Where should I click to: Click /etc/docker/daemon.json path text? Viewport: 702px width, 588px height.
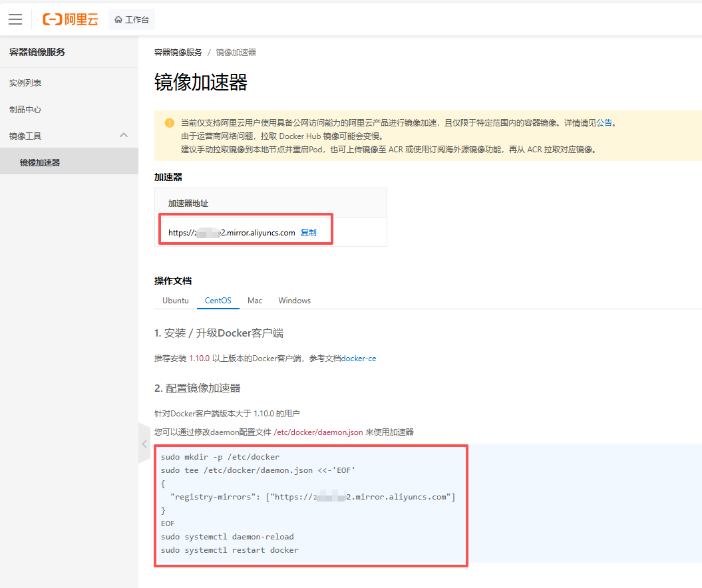(318, 432)
